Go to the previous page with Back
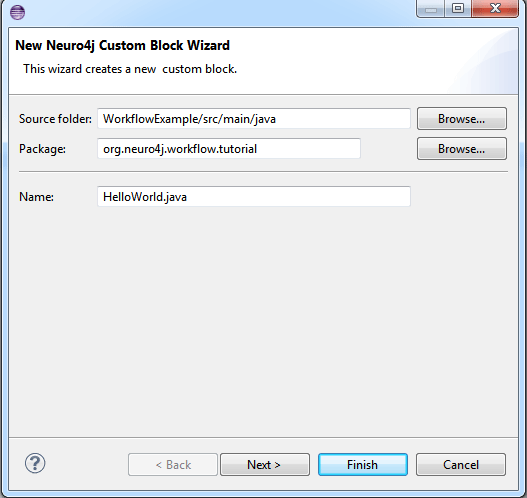The height and width of the screenshot is (498, 527). 173,464
